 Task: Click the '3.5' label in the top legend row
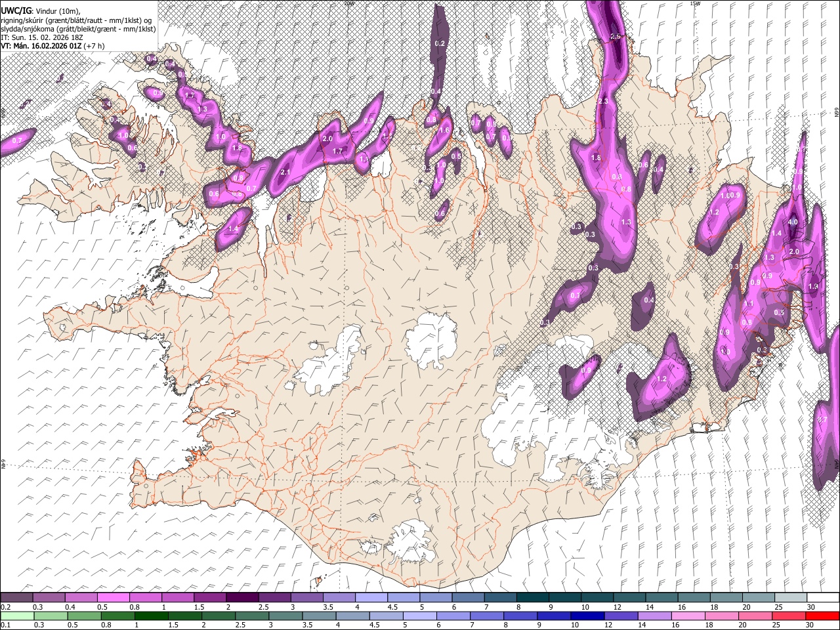point(327,607)
